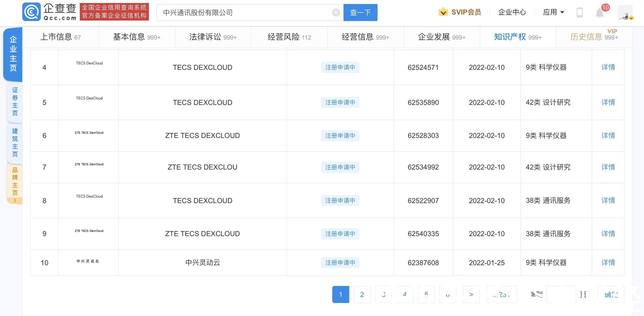
Task: Click the 查一下 search button
Action: [360, 13]
